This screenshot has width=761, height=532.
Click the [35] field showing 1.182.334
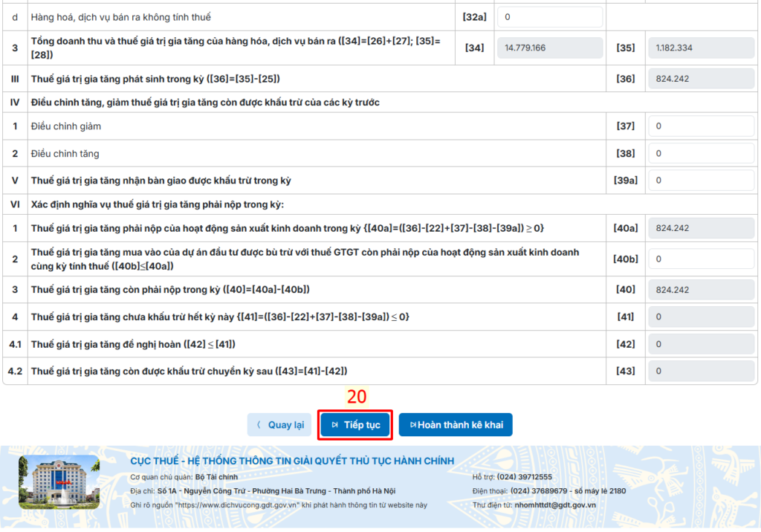click(x=701, y=48)
